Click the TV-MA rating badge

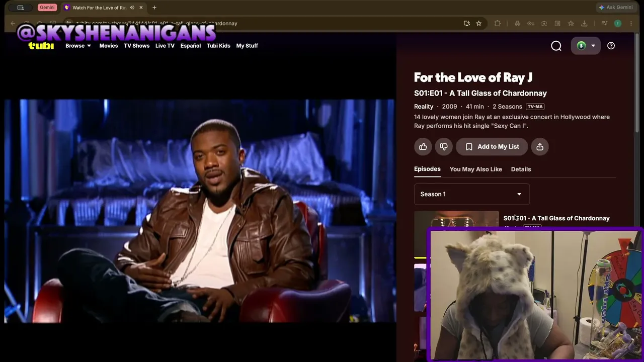click(535, 107)
